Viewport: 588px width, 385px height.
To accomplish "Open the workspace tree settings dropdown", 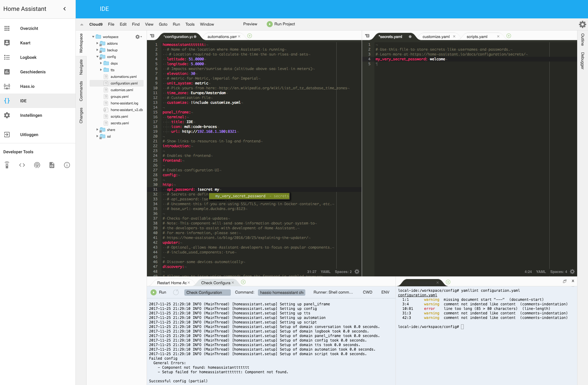I will 138,37.
